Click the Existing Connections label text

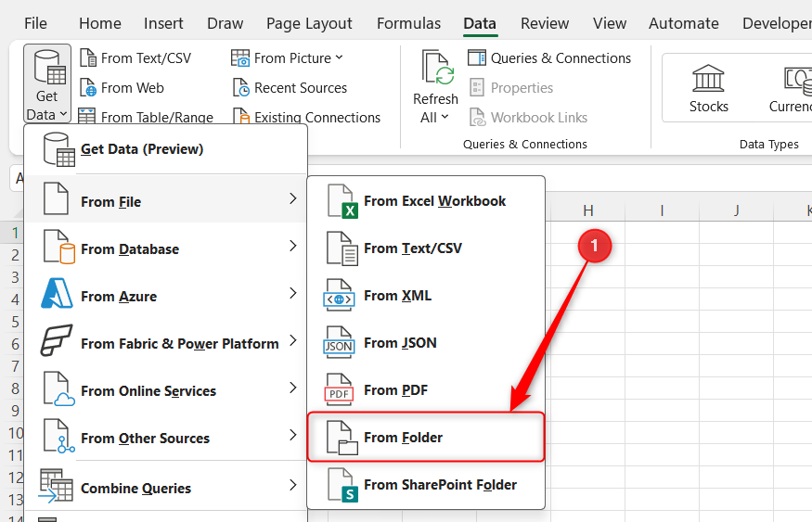pyautogui.click(x=317, y=118)
